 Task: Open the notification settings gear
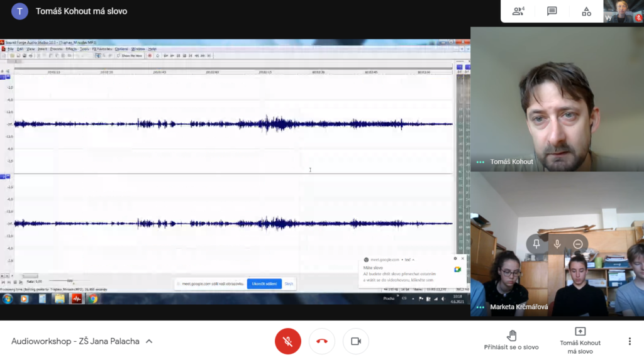455,258
